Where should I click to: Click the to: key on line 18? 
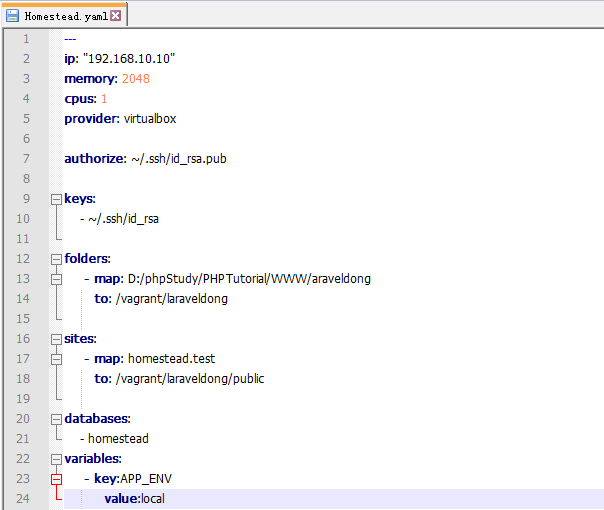point(103,379)
